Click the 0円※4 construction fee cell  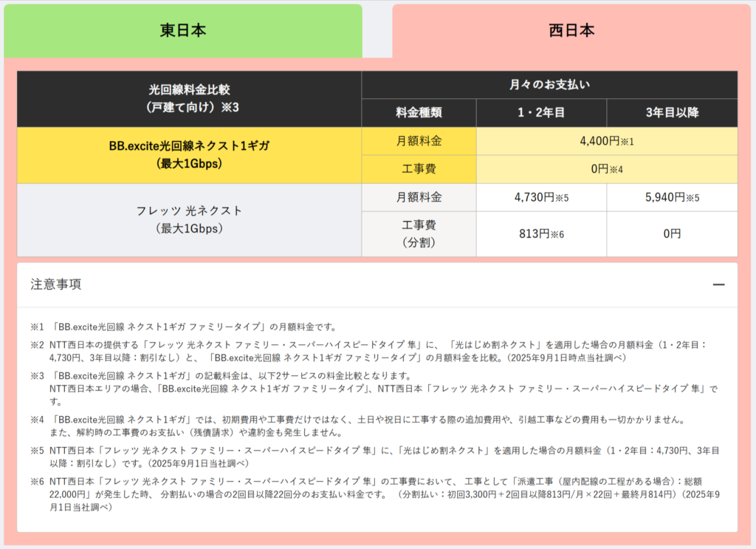606,169
